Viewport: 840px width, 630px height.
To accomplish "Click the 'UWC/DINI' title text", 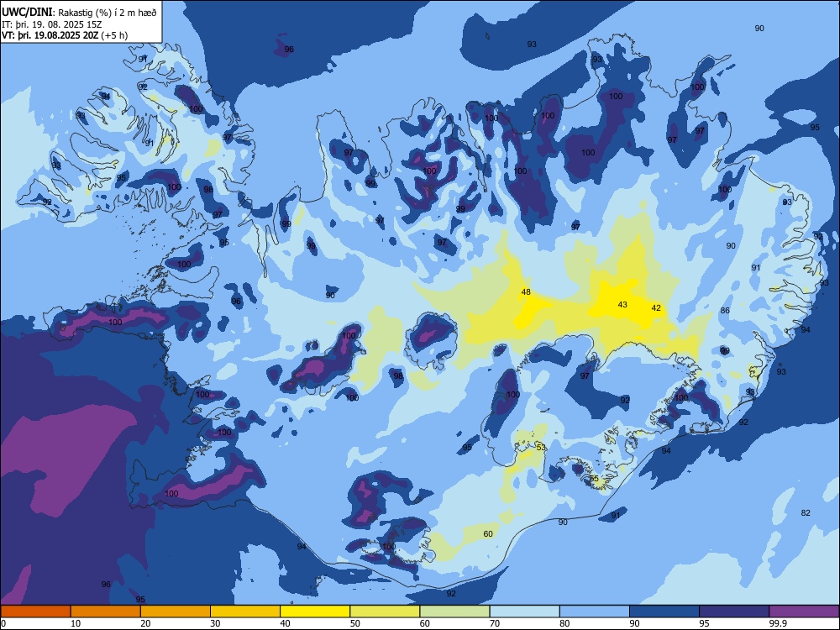I will (x=27, y=13).
